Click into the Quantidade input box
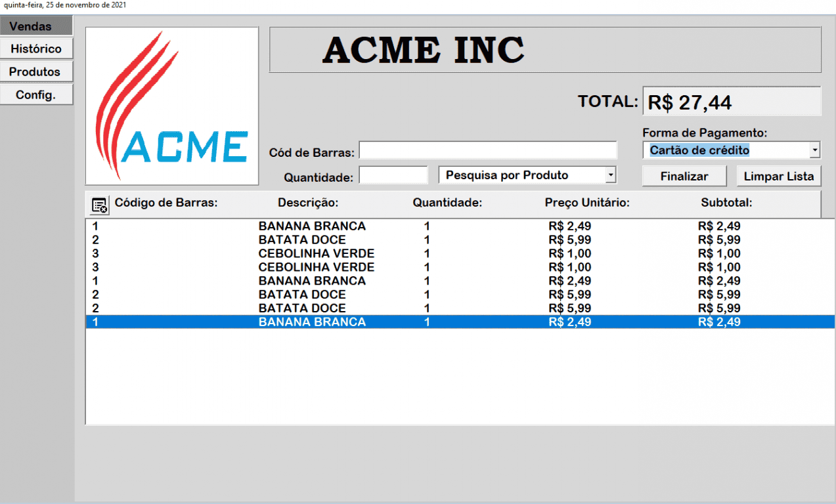This screenshot has height=504, width=836. 393,175
